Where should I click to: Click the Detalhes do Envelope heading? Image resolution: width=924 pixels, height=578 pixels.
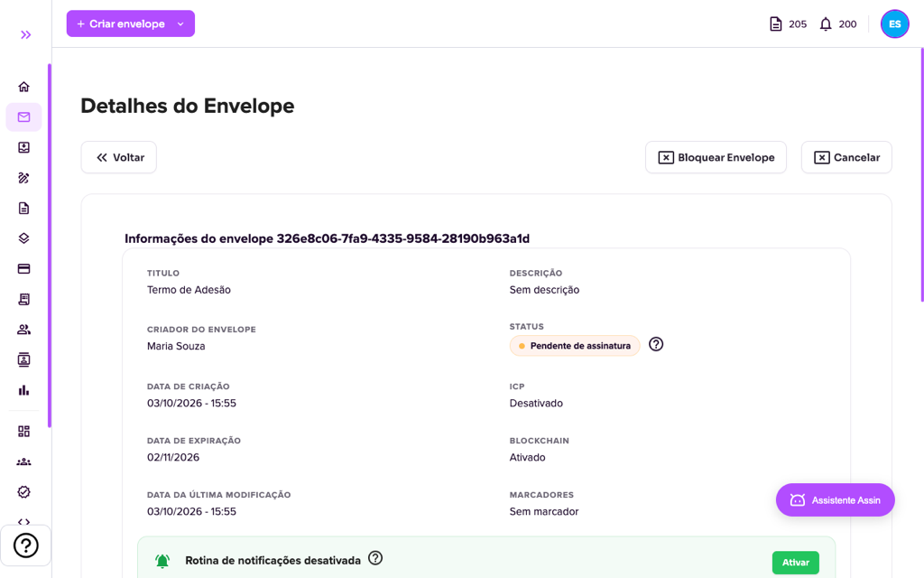[188, 107]
